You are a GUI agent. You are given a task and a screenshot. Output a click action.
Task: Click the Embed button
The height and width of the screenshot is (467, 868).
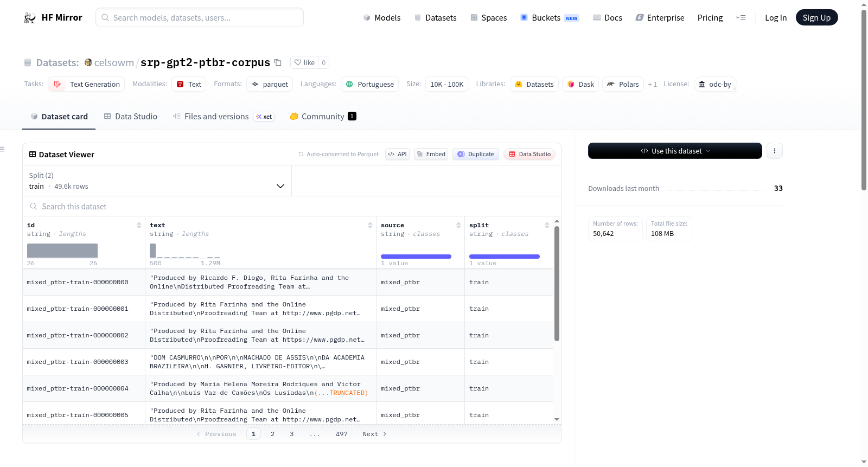[431, 154]
